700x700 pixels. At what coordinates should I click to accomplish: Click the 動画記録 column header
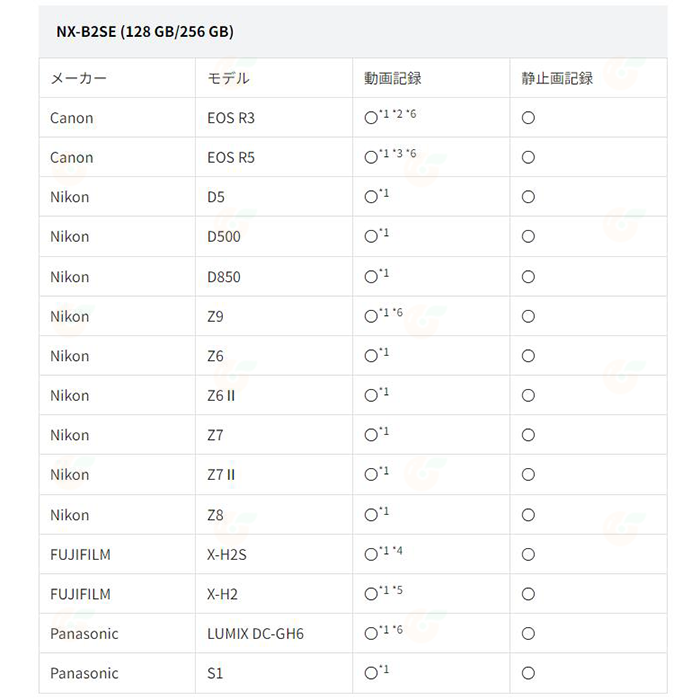[x=393, y=78]
